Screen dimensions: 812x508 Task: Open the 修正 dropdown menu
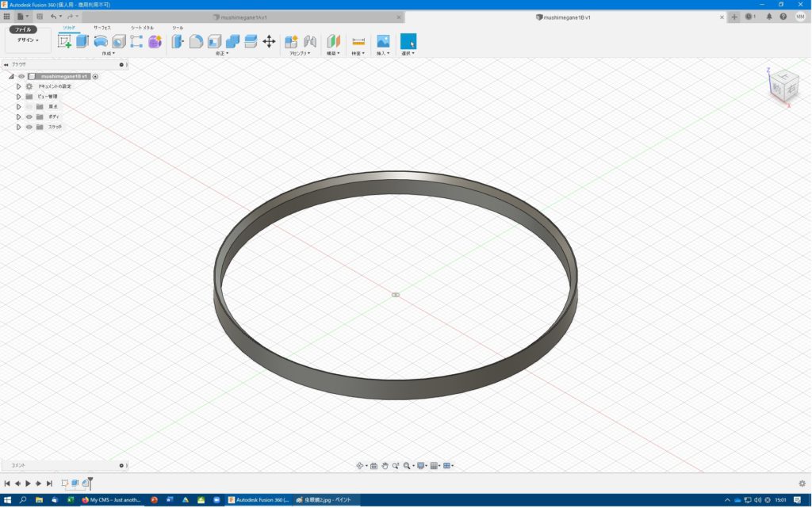[222, 53]
